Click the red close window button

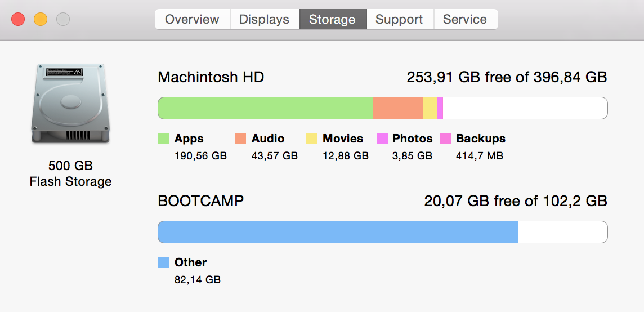(x=18, y=19)
